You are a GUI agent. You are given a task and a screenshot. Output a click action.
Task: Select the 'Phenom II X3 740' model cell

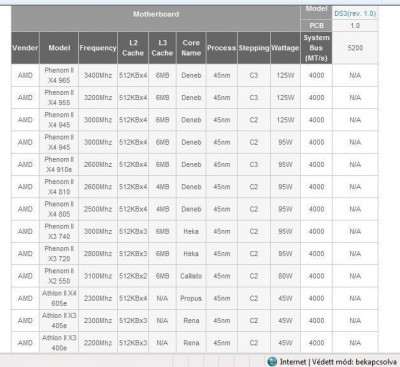[59, 231]
